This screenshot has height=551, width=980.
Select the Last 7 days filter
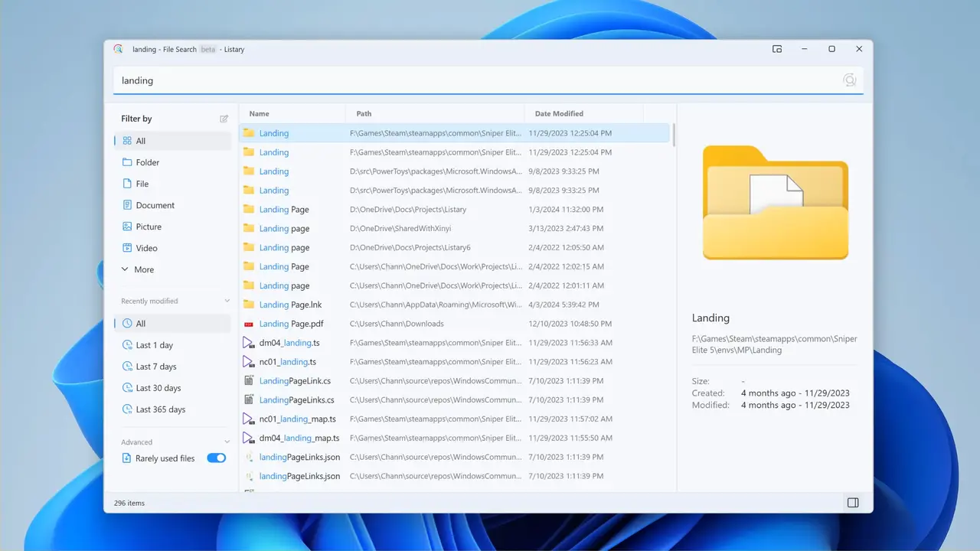pos(156,367)
